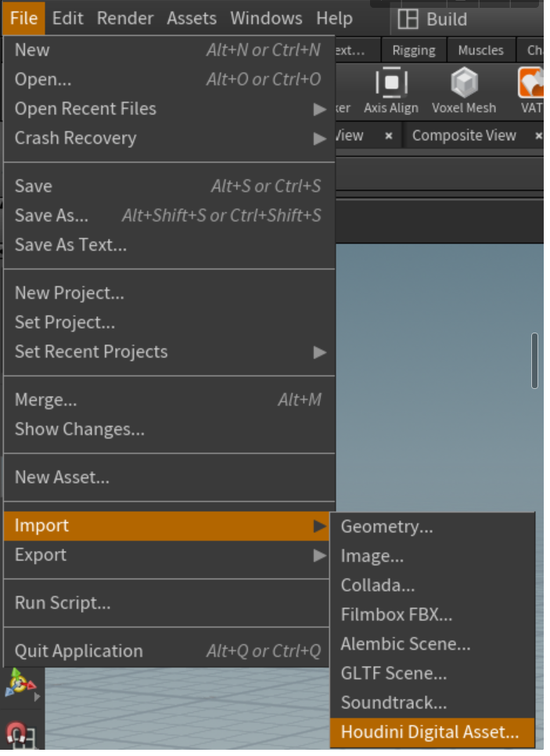Select Houdini Digital Asset... import option
Viewport: 550px width, 756px height.
pyautogui.click(x=433, y=733)
